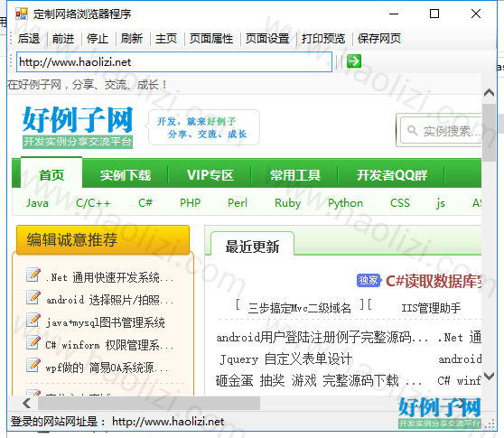Click the 后退 toolbar button

click(x=29, y=39)
